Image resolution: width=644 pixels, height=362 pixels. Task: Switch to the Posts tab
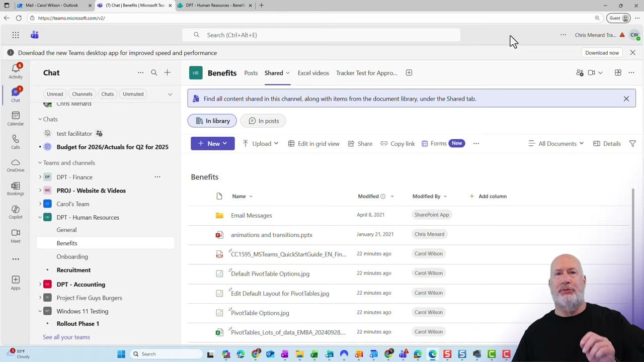(251, 72)
